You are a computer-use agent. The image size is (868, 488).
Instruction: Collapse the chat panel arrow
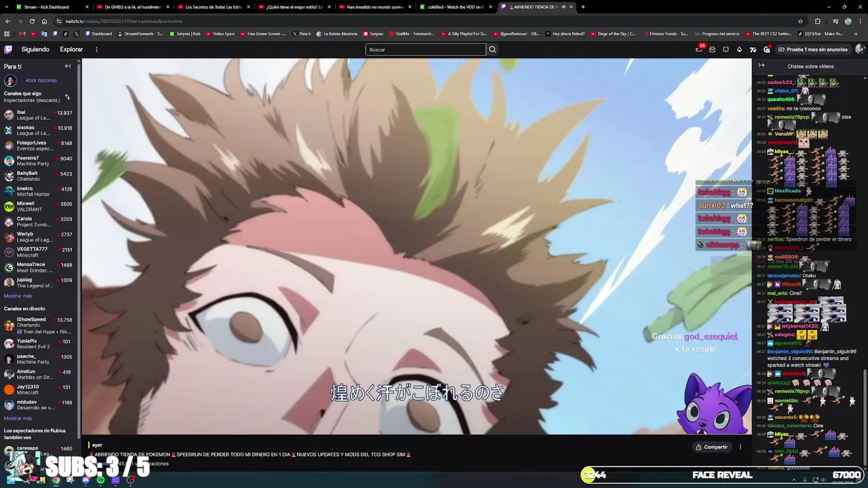[x=762, y=66]
